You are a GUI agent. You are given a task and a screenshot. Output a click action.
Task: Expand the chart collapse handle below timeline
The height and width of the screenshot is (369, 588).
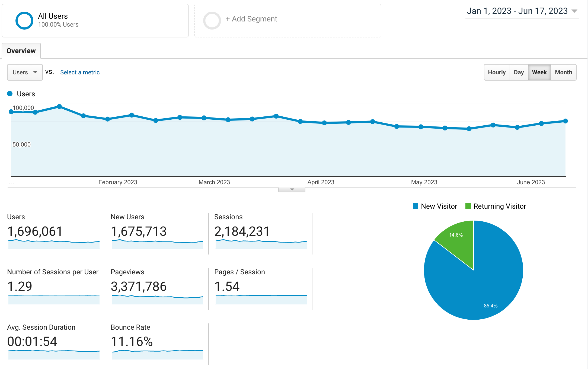pyautogui.click(x=292, y=190)
